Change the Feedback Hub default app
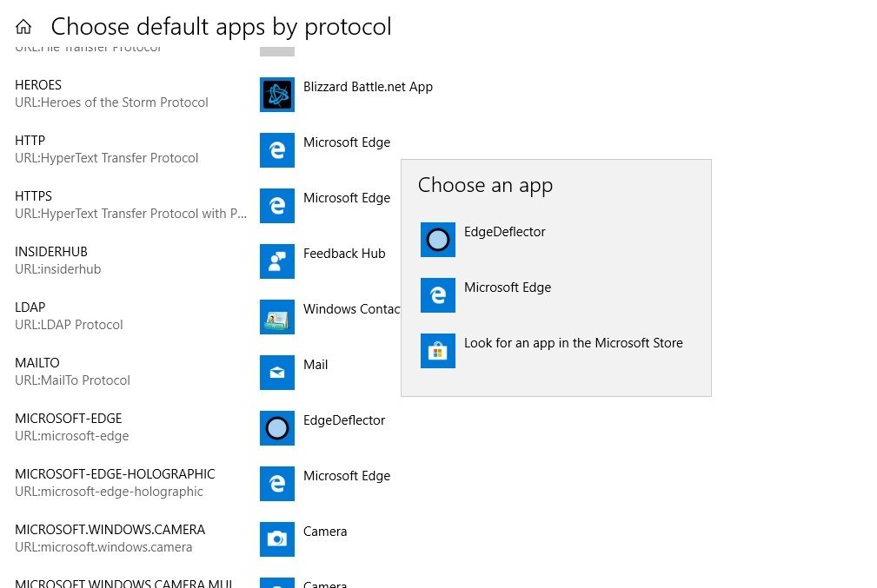 [344, 254]
